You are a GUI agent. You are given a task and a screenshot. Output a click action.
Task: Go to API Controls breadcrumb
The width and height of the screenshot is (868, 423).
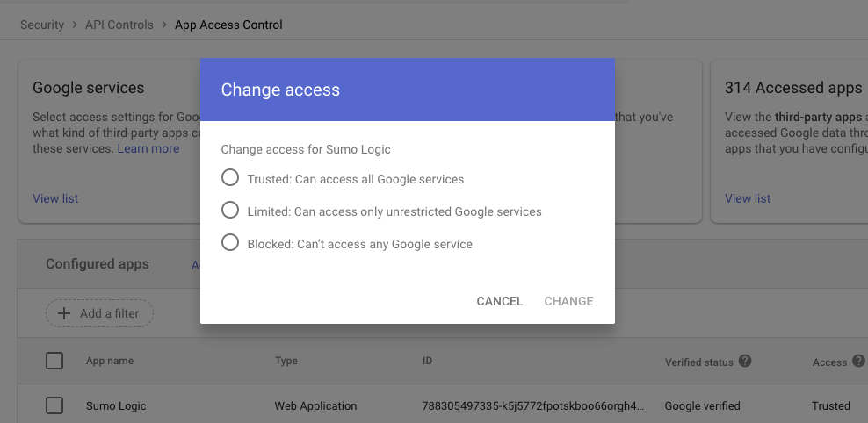pyautogui.click(x=119, y=25)
